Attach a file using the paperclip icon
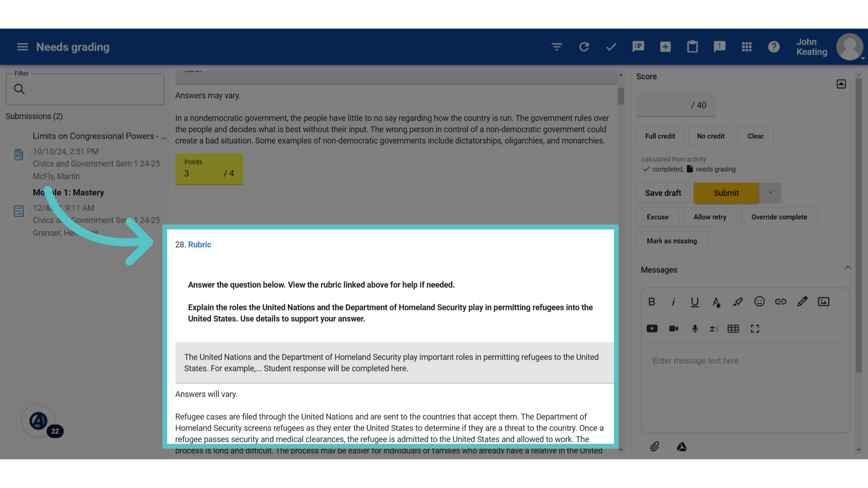The image size is (868, 488). pos(654,446)
